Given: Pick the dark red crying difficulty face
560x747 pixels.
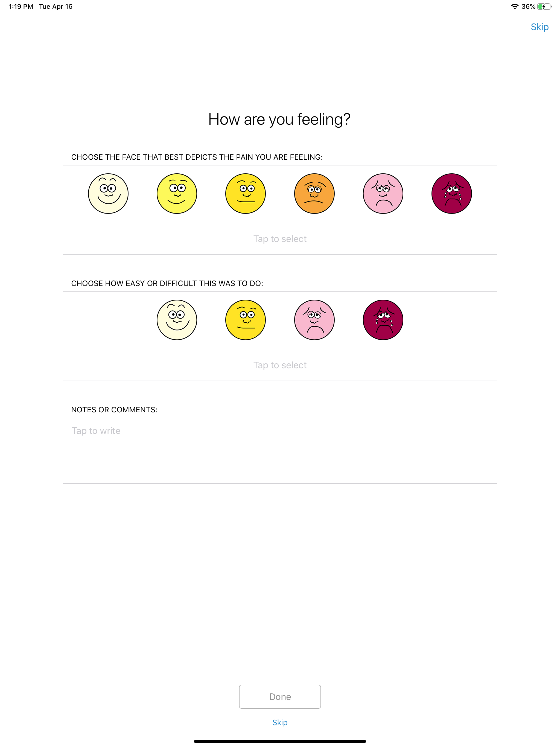Looking at the screenshot, I should (383, 320).
